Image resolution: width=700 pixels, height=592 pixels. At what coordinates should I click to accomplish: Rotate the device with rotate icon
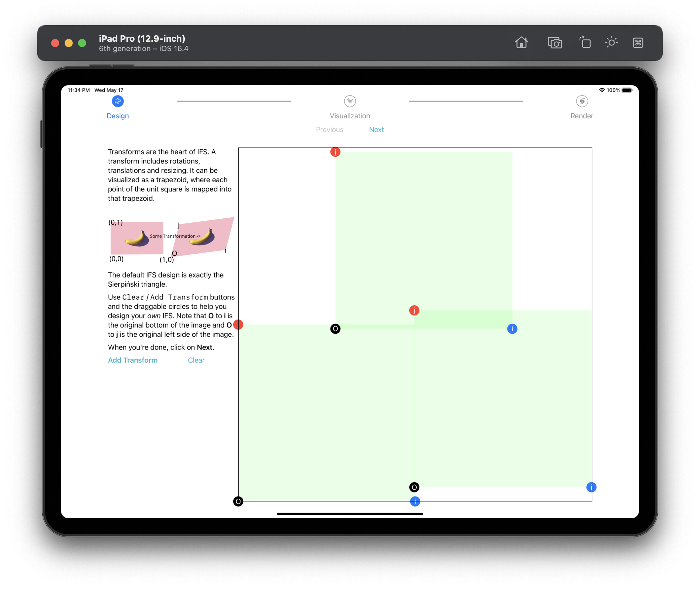point(585,43)
